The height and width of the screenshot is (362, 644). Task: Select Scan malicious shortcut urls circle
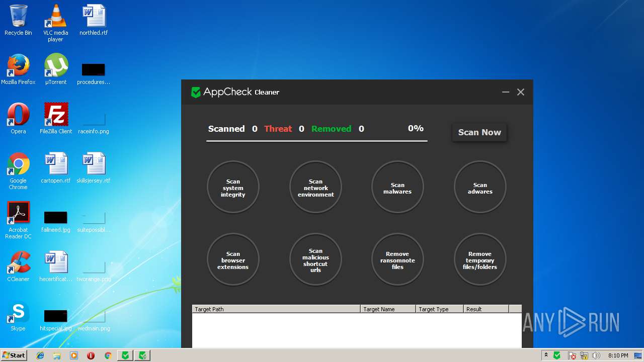(x=315, y=260)
